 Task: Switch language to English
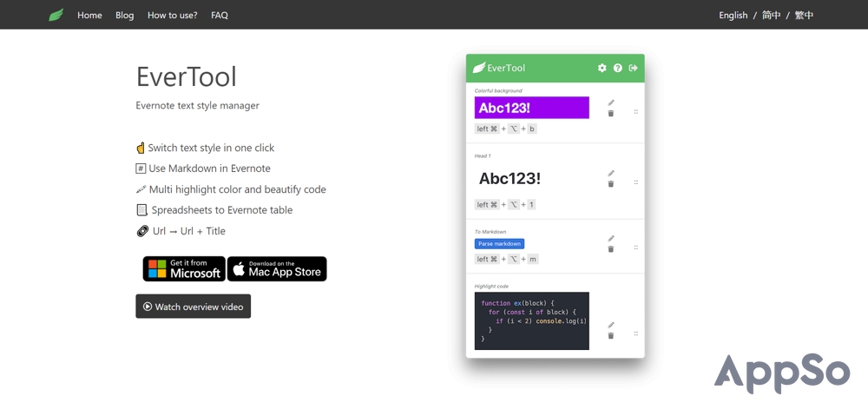coord(733,15)
